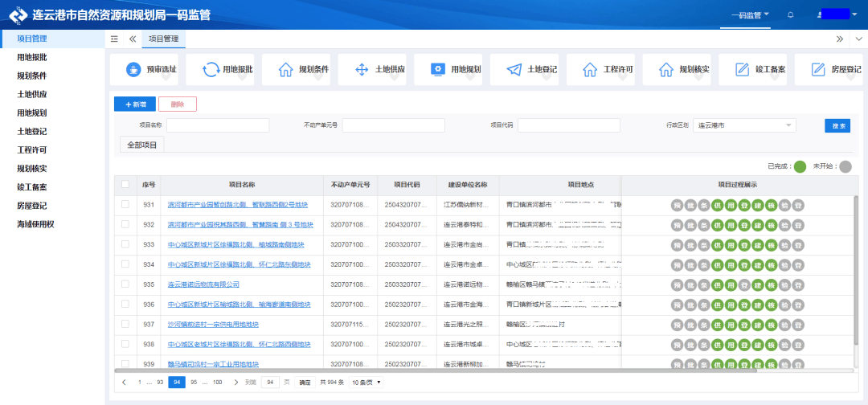Click the 项目名称 search input field

pos(218,125)
